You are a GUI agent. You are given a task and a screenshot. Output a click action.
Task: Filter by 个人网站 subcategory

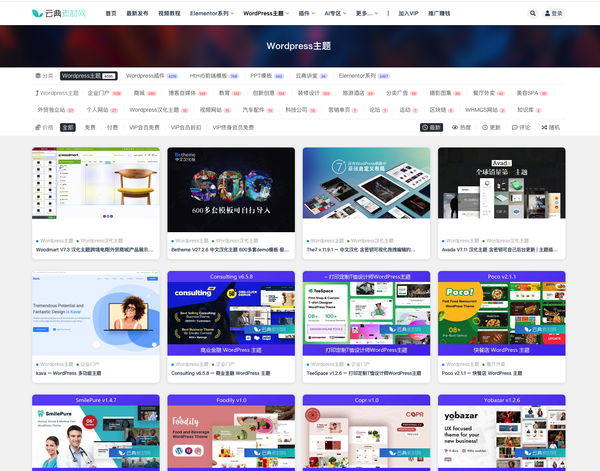coord(102,110)
